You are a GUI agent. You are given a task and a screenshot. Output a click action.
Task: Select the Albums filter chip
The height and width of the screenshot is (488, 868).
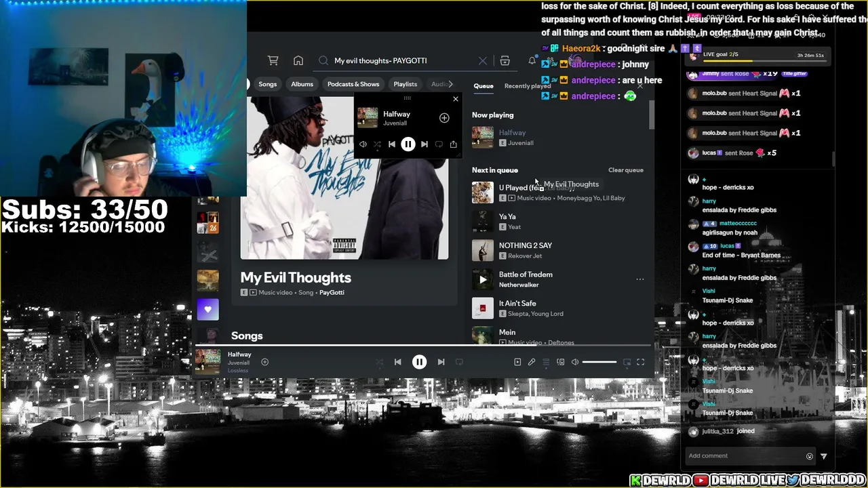click(x=302, y=84)
